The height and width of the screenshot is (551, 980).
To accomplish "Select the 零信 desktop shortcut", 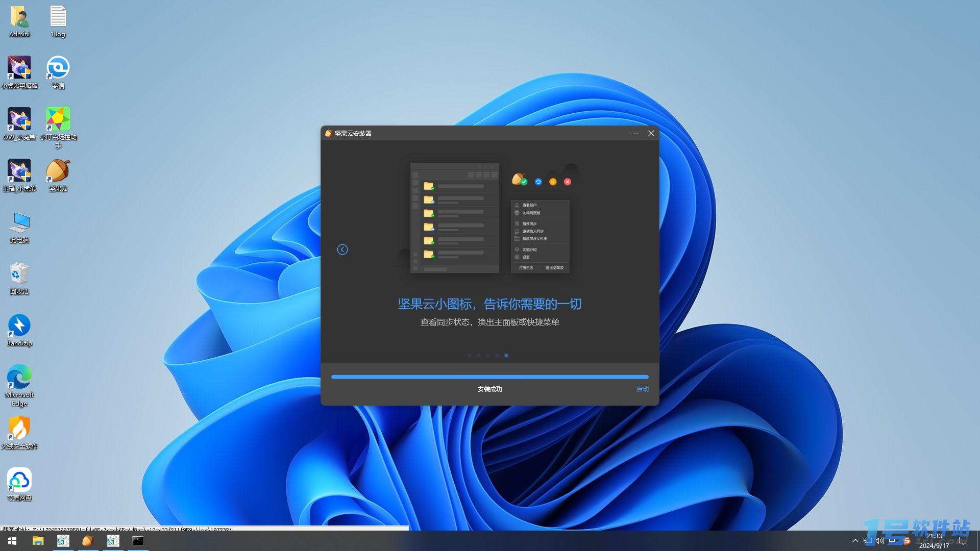I will (58, 72).
